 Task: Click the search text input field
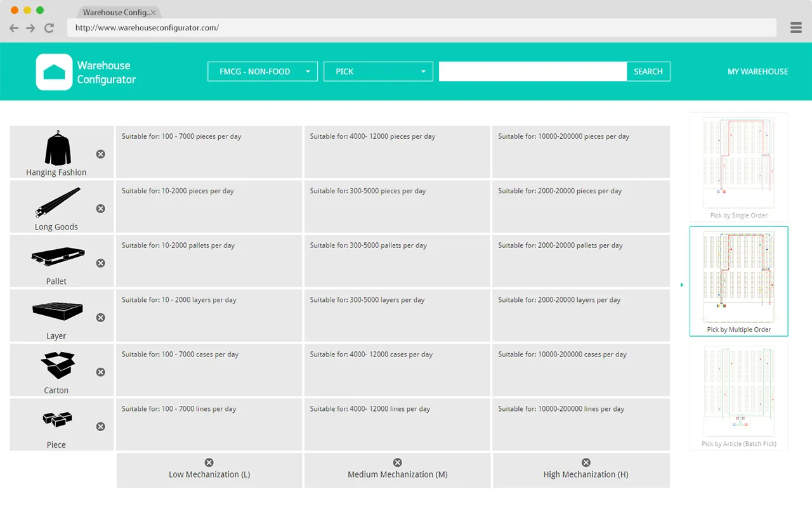[532, 72]
